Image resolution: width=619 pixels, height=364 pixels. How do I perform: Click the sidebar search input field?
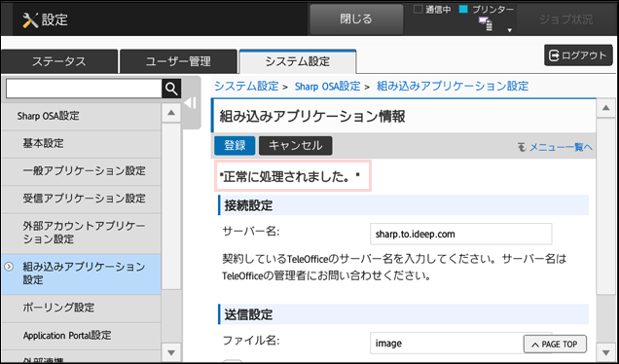tap(84, 89)
